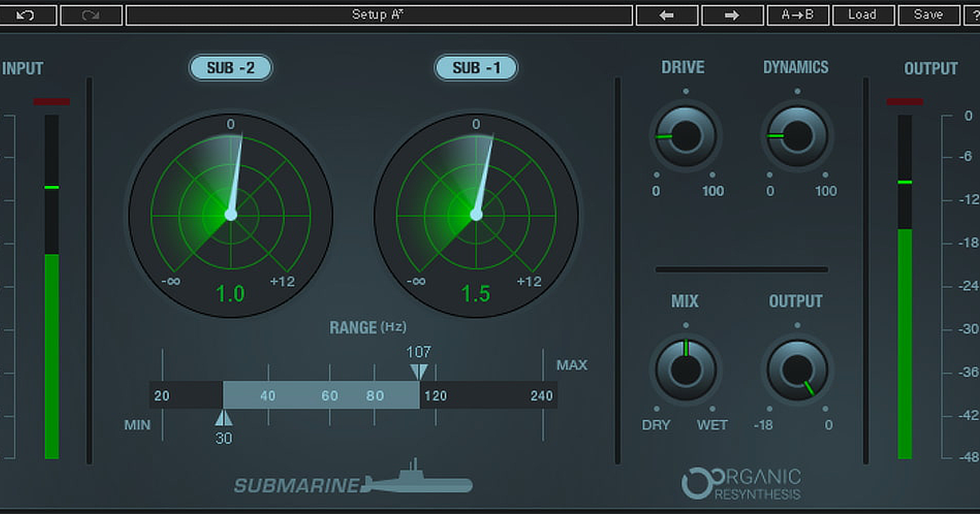Click the MIX label
The width and height of the screenshot is (980, 514).
point(684,302)
